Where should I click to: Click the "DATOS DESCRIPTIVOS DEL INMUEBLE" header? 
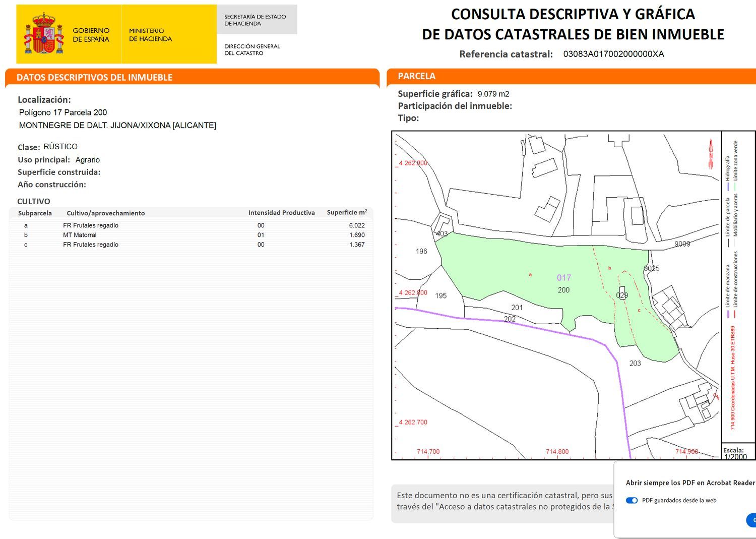coord(94,77)
